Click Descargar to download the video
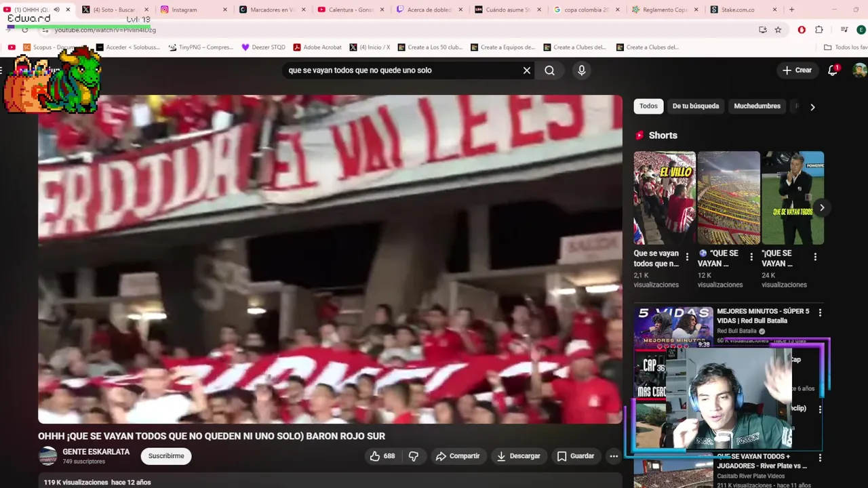Image resolution: width=868 pixels, height=488 pixels. point(519,456)
